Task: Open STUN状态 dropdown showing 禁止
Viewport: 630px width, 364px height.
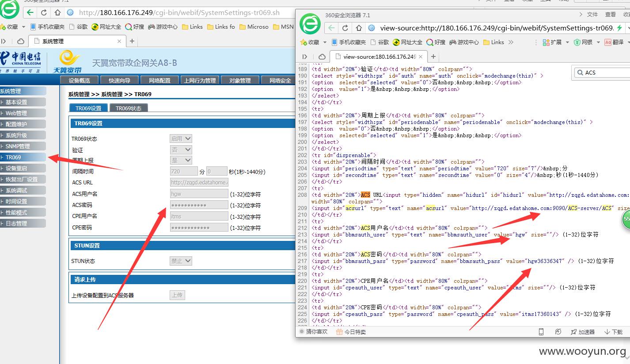Action: click(181, 261)
